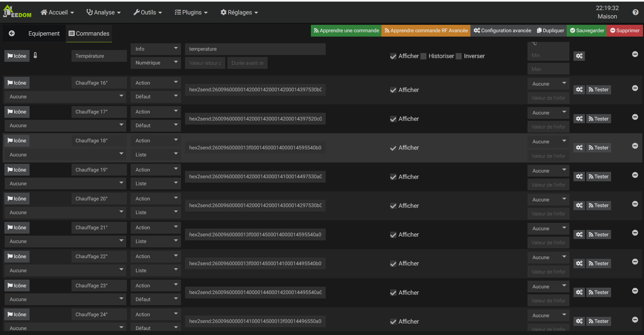Screen dimensions: 644x335
Task: Delete the Chauffage 22° command with minus icon
Action: tap(635, 261)
